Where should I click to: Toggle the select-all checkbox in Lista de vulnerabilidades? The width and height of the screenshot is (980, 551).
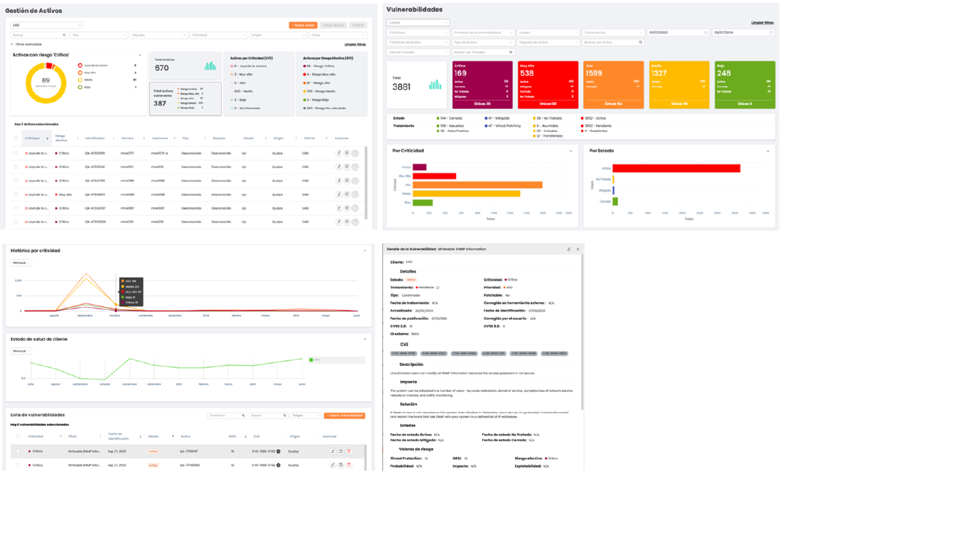point(18,436)
